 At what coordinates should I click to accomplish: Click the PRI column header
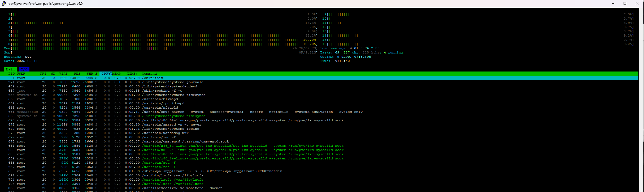point(43,74)
